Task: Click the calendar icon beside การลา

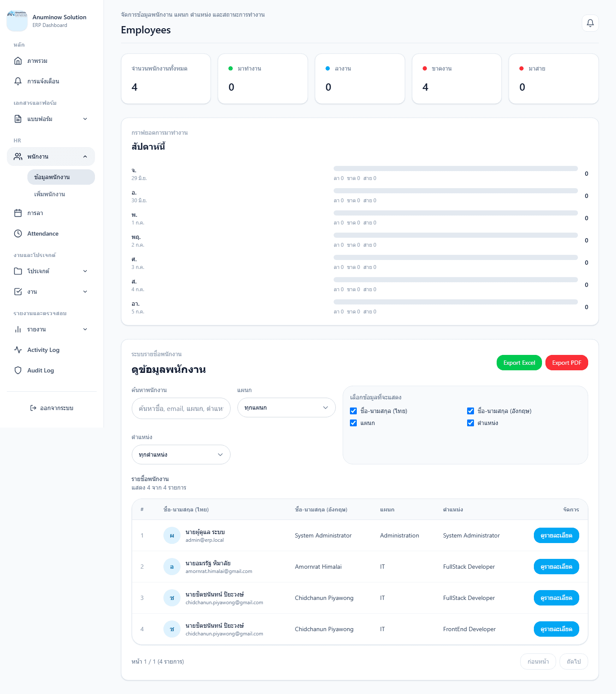Action: (18, 213)
